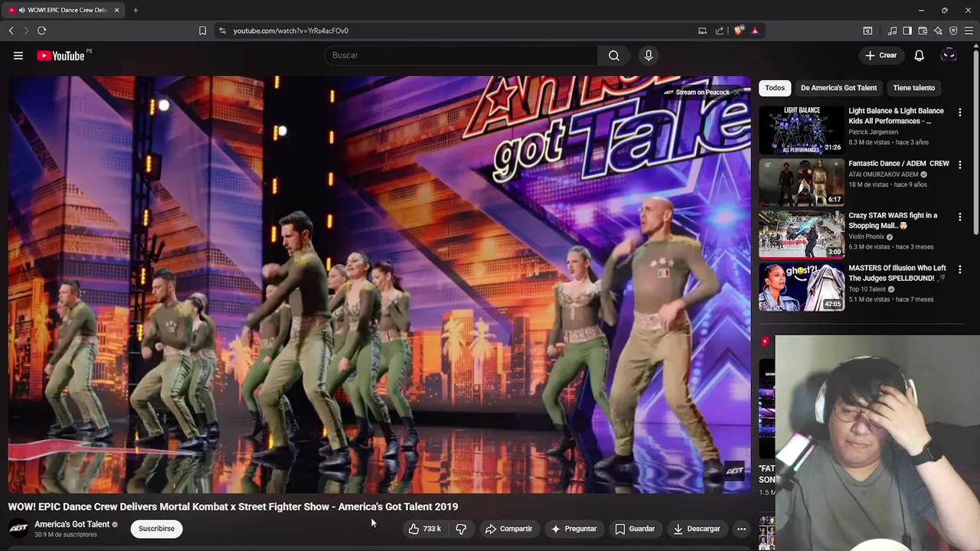Open the Light Balance Kids thumbnail

click(x=802, y=130)
